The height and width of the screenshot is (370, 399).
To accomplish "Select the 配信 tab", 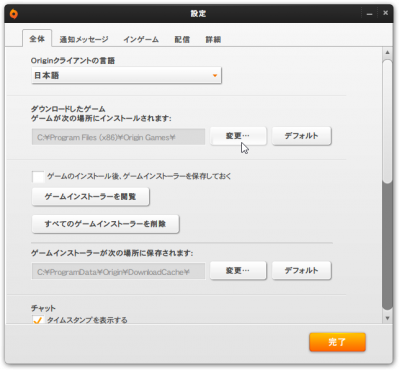I will pyautogui.click(x=182, y=39).
